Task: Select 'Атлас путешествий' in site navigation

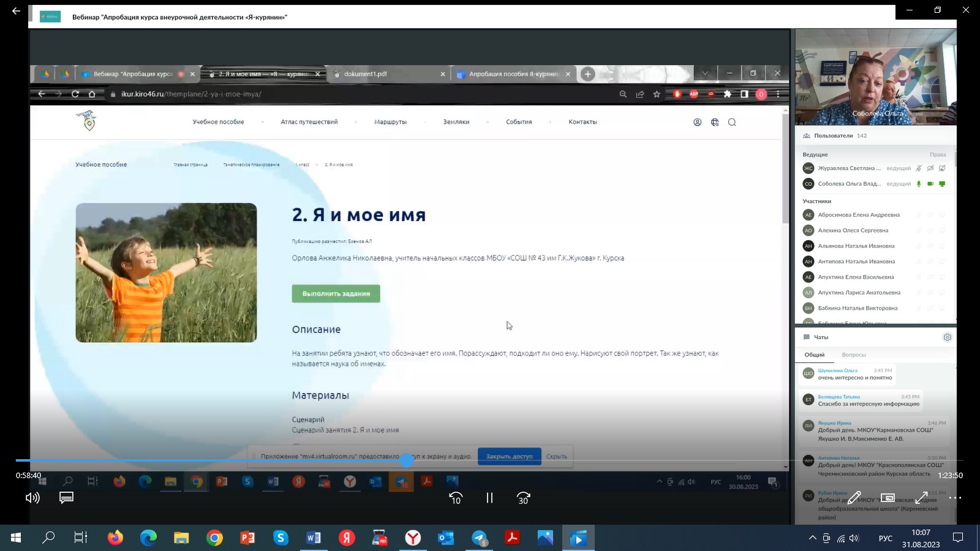Action: [309, 122]
